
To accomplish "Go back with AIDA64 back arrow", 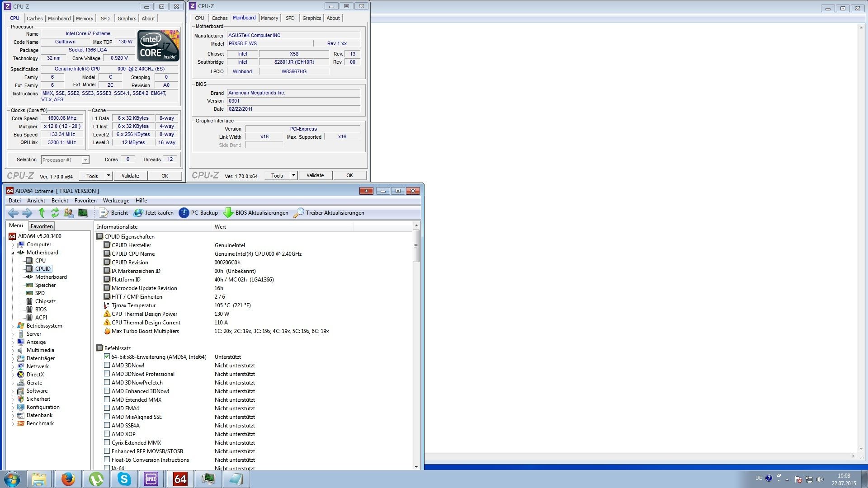I will pyautogui.click(x=13, y=213).
